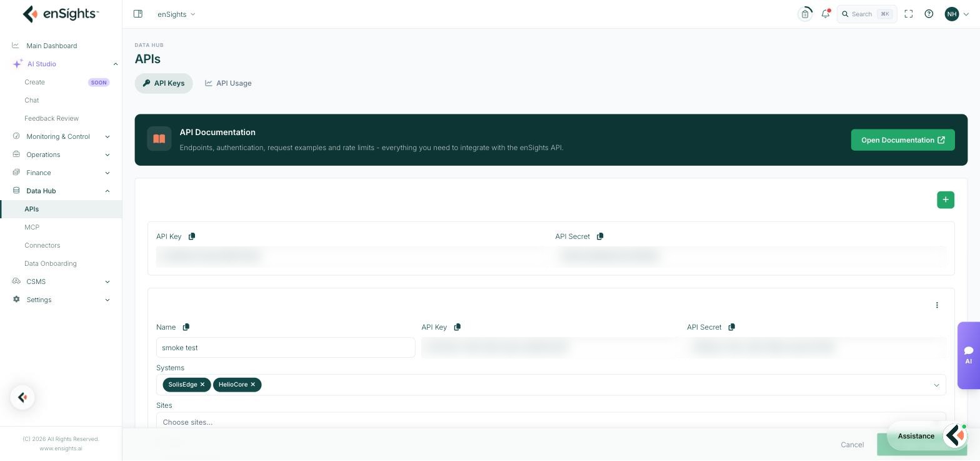980x461 pixels.
Task: Remove the SolisEdge system tag
Action: [202, 385]
